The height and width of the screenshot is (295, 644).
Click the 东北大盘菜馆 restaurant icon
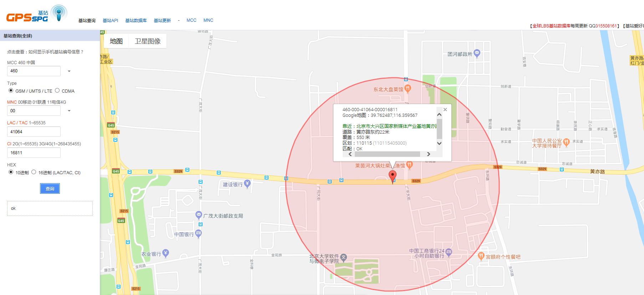click(408, 89)
